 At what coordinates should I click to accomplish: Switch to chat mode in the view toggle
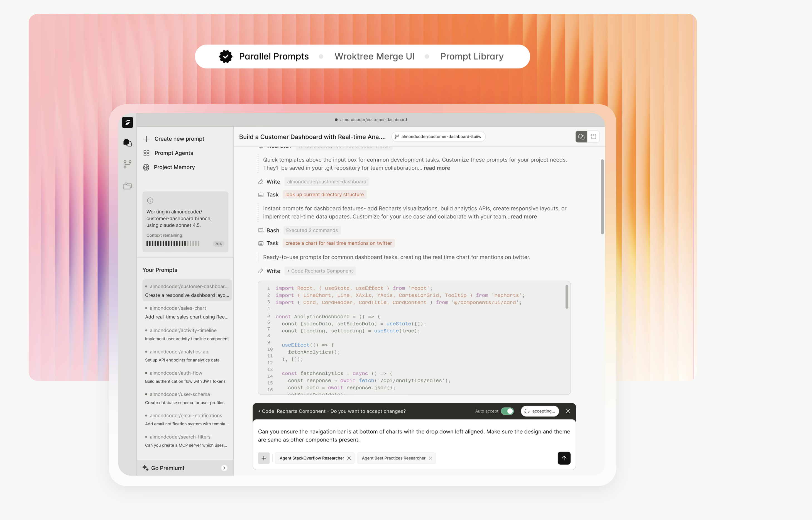pos(581,136)
